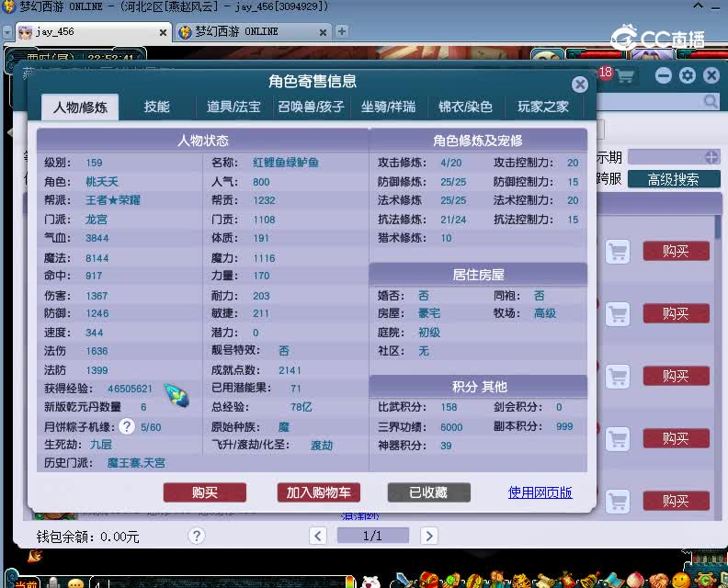Click the plus icon in the 示期 field
The height and width of the screenshot is (588, 728).
click(x=711, y=157)
